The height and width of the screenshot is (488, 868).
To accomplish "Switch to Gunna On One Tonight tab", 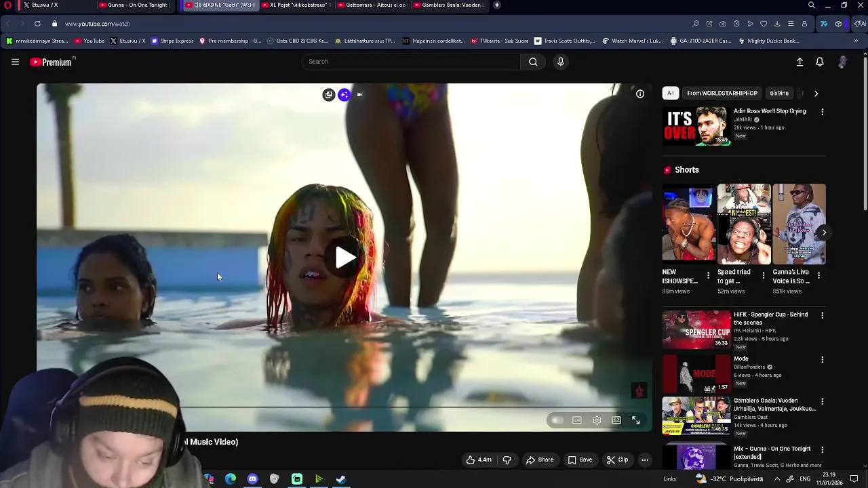I will (136, 5).
